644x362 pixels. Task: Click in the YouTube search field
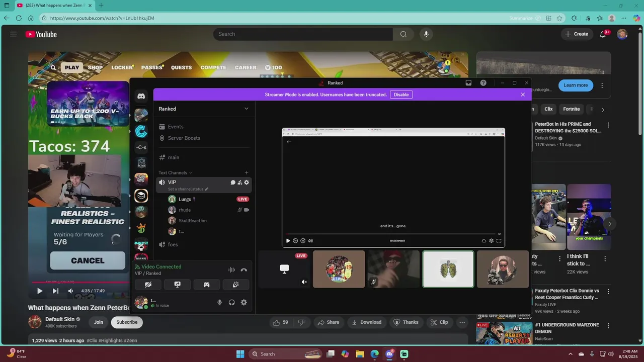(x=303, y=34)
